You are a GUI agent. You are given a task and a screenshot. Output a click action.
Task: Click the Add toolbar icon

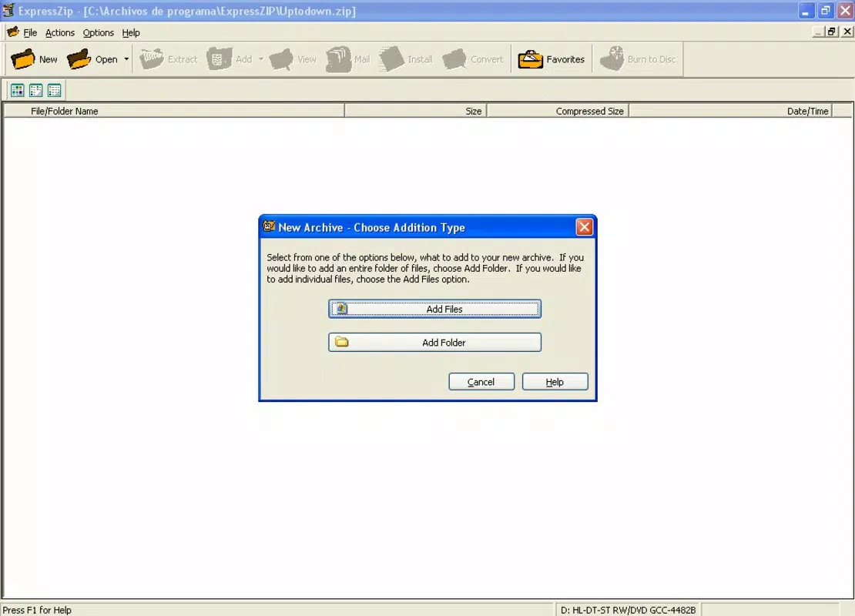pyautogui.click(x=220, y=59)
